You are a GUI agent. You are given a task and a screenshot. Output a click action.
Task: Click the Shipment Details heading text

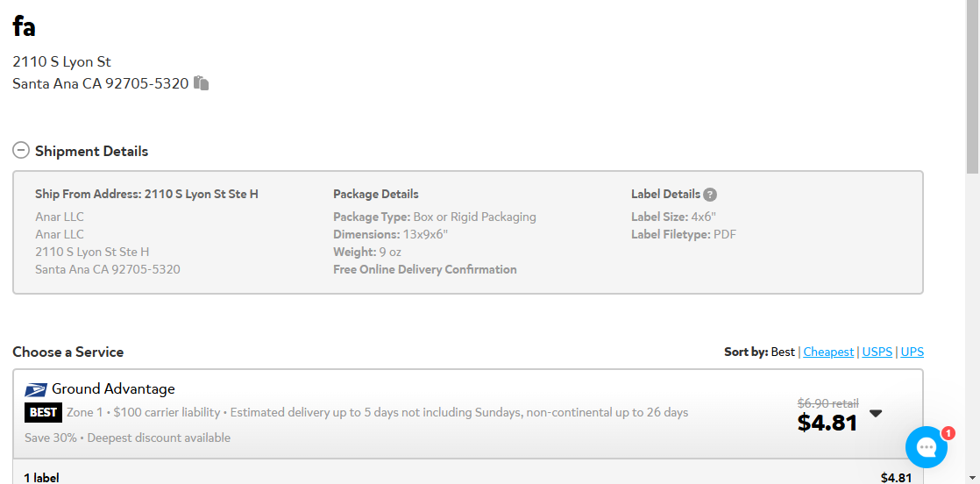coord(91,152)
